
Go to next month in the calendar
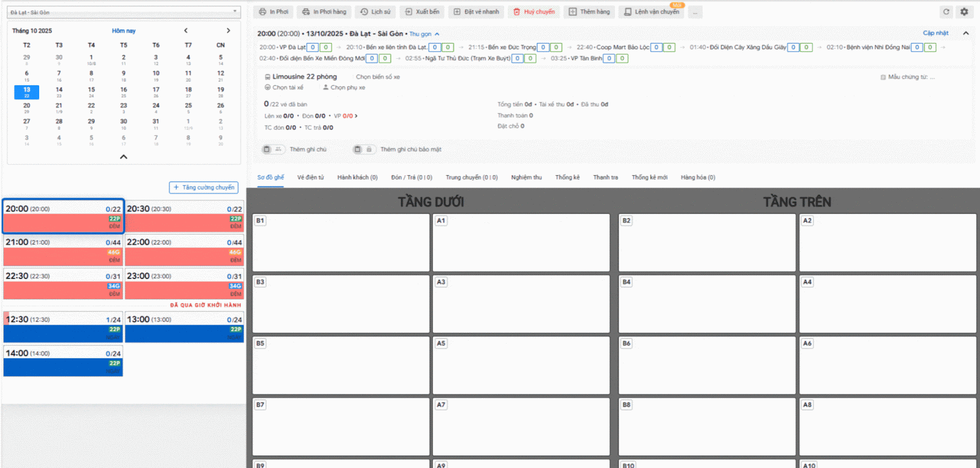coord(228,31)
